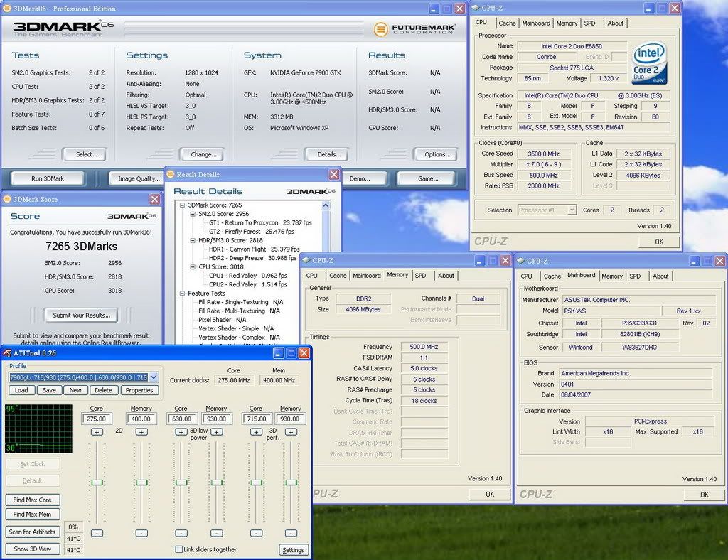Open Cache tab in the top CPU-Z window
The width and height of the screenshot is (728, 560).
tap(507, 23)
